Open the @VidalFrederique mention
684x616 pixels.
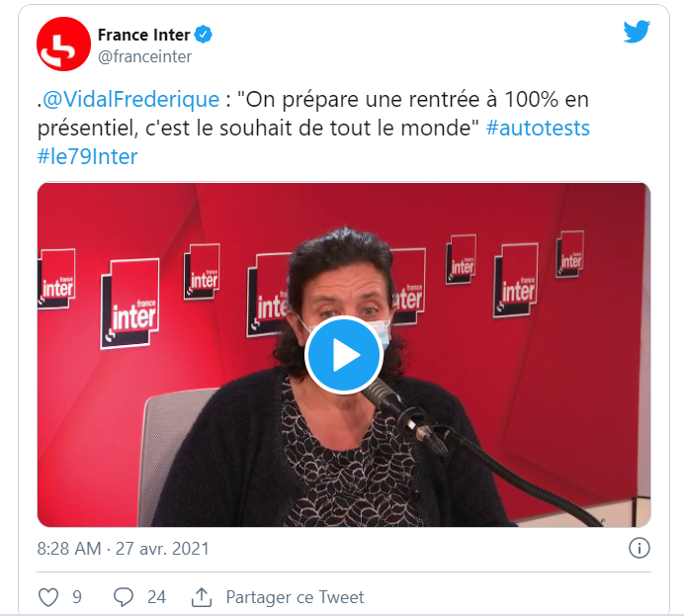130,100
